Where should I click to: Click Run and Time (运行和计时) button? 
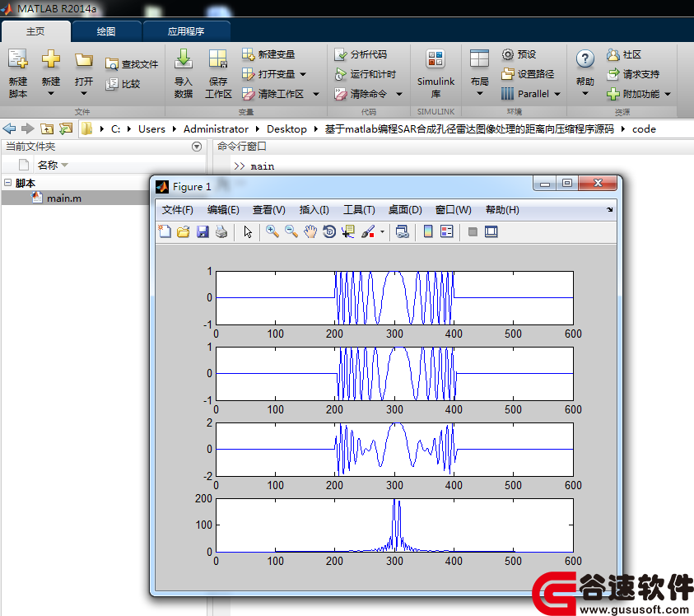365,74
